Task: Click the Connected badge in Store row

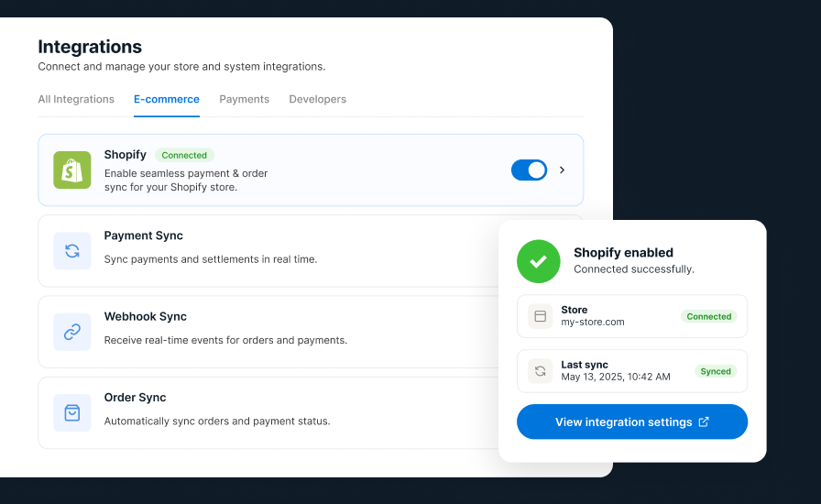Action: 709,316
